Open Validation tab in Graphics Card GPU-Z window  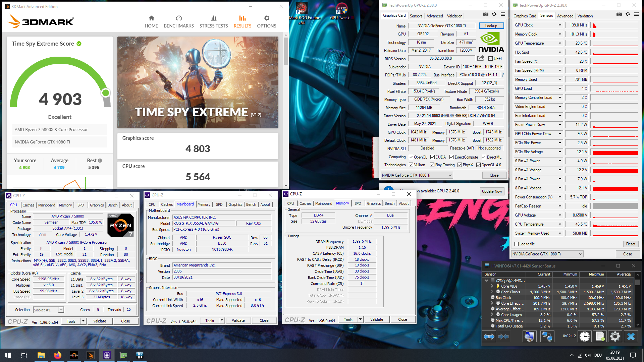[x=454, y=16]
